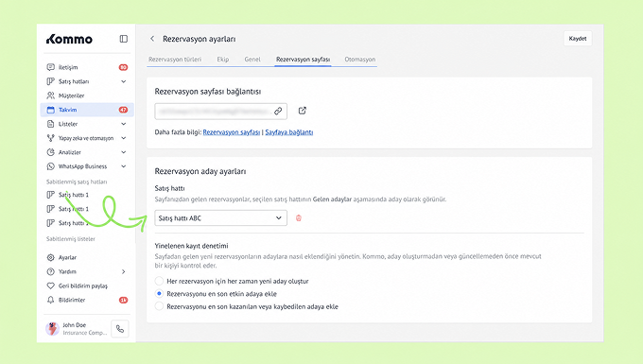Click 'Yinelenen kayıt denetimi' heading
The image size is (643, 364).
[192, 246]
